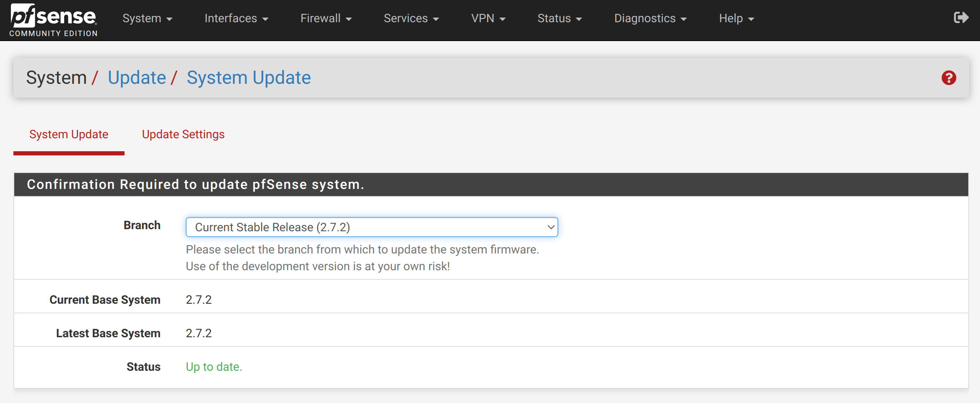Open the Status menu
Screen dimensions: 980x403
pos(560,18)
